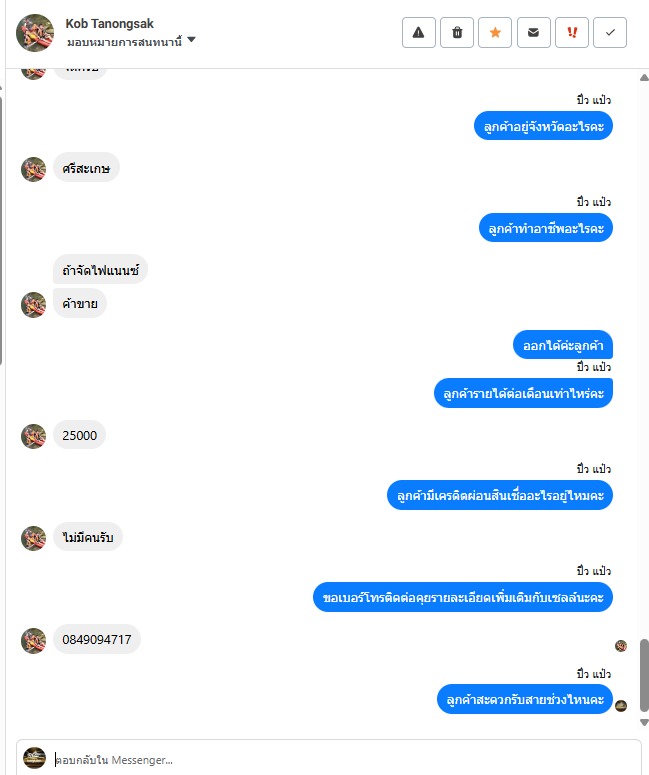Mark conversation done with checkmark icon
This screenshot has width=649, height=775.
(610, 33)
